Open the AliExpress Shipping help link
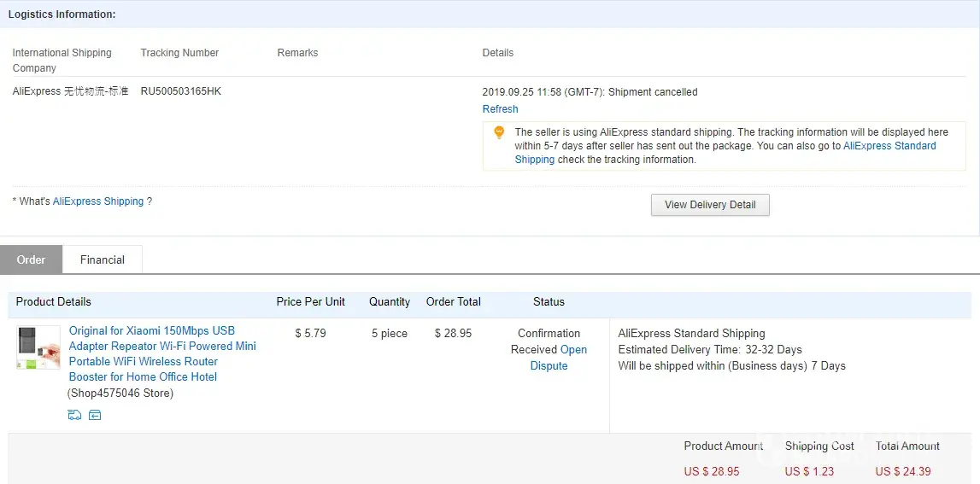980x484 pixels. [x=98, y=201]
